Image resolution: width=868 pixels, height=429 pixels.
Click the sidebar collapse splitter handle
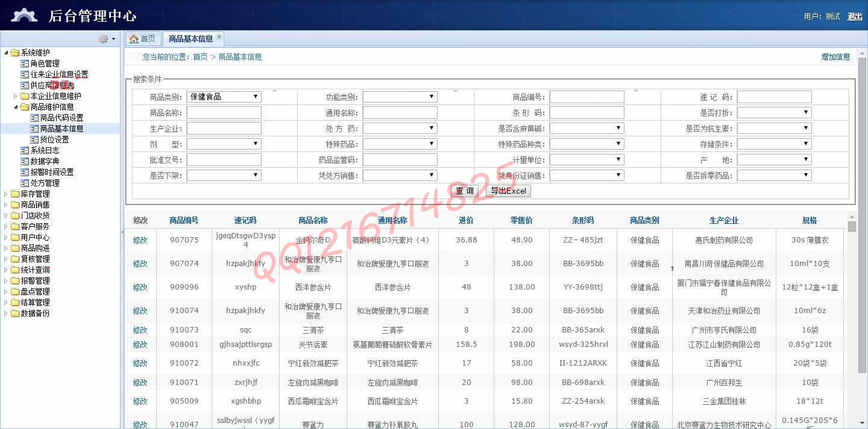click(x=122, y=232)
